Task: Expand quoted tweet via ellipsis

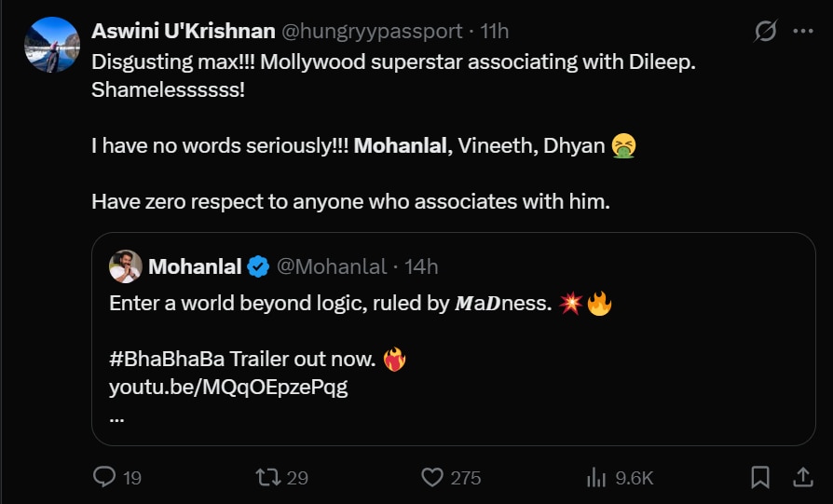Action: click(x=117, y=416)
